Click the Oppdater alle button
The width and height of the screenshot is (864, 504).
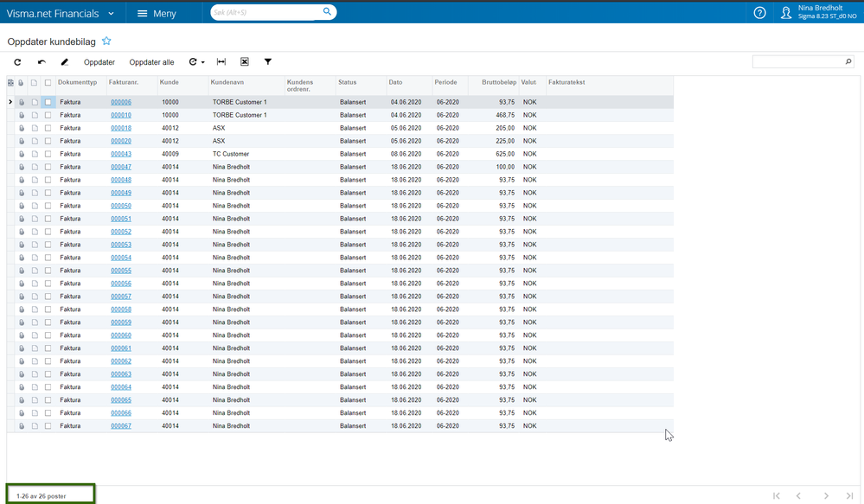pyautogui.click(x=151, y=62)
